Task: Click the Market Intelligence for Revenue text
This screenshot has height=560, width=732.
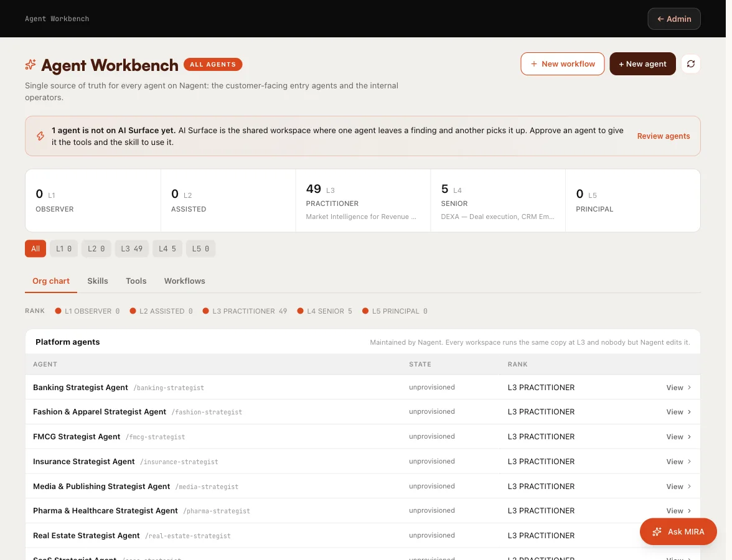Action: tap(361, 217)
